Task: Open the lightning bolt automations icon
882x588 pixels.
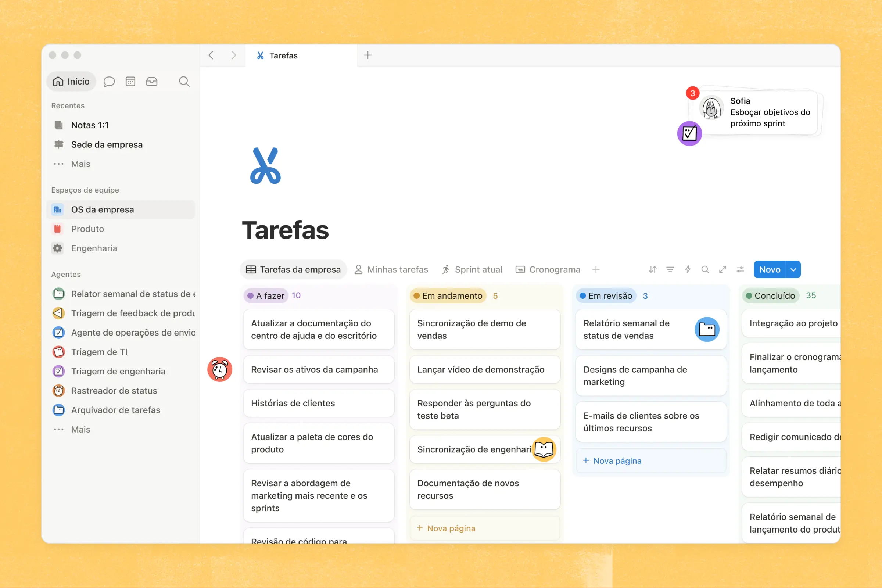Action: click(687, 270)
